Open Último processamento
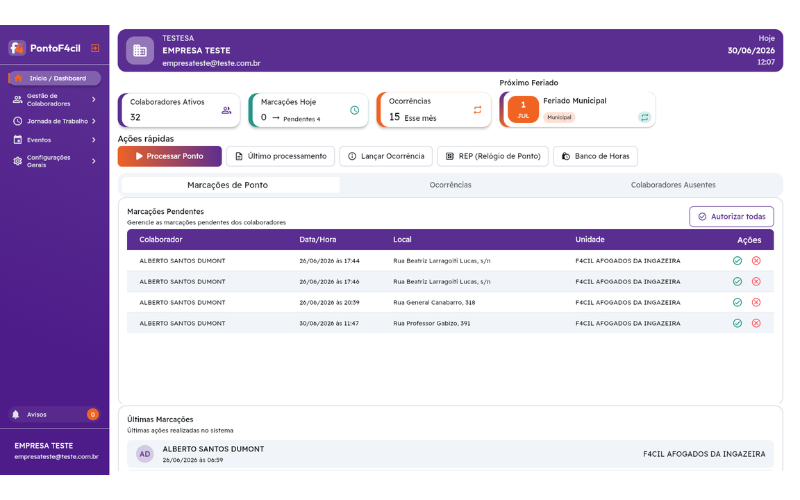Screen dimensions: 800x500 pyautogui.click(x=281, y=156)
